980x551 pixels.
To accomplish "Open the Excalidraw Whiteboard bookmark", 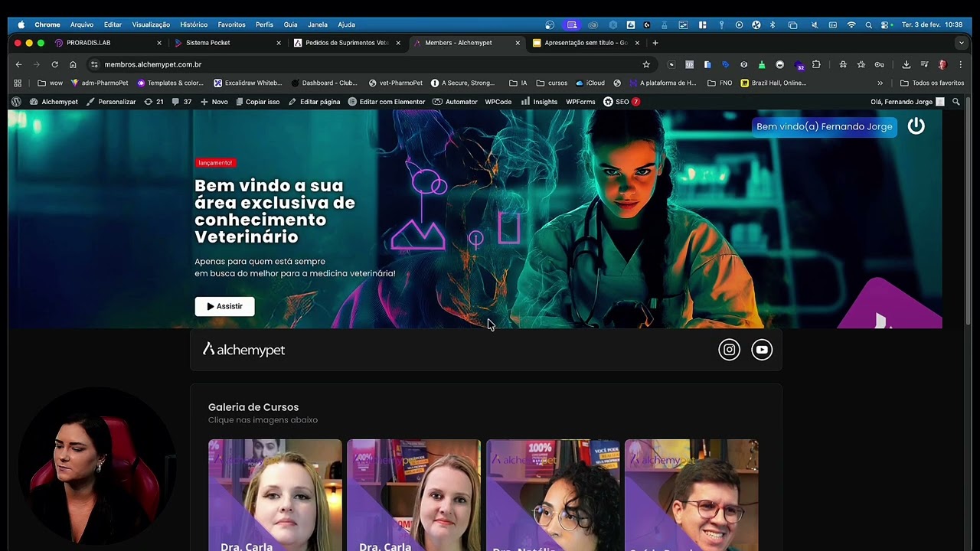I will pos(248,83).
